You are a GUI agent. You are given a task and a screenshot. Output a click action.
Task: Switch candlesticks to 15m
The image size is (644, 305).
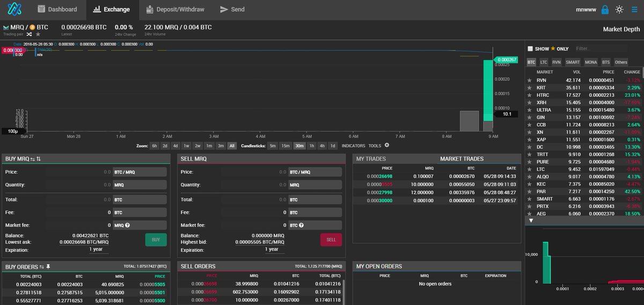(x=286, y=146)
